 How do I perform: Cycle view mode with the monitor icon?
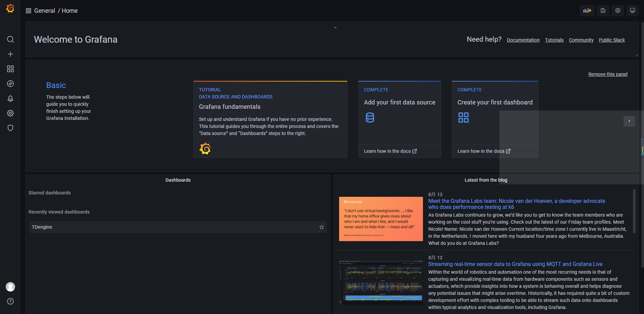click(633, 10)
